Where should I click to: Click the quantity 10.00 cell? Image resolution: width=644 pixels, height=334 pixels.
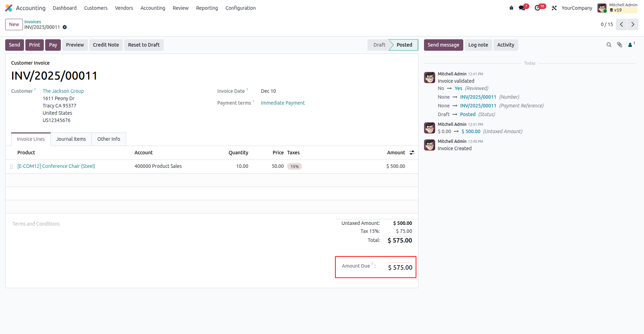point(242,166)
